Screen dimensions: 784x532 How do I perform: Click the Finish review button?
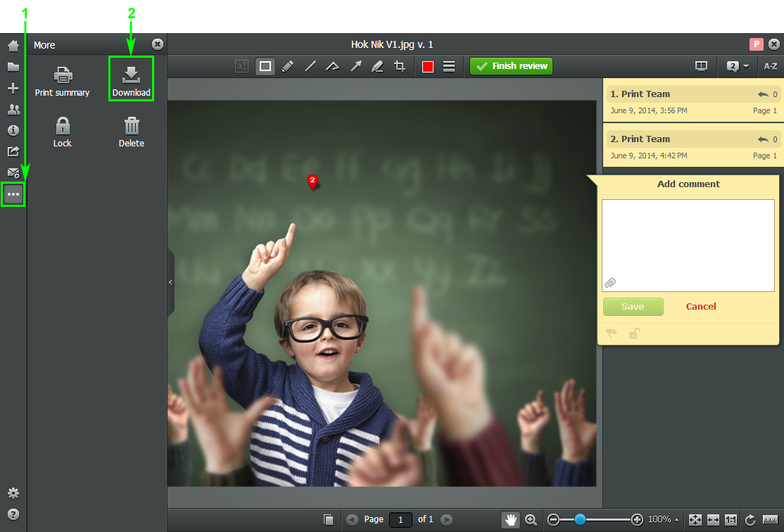pyautogui.click(x=511, y=66)
